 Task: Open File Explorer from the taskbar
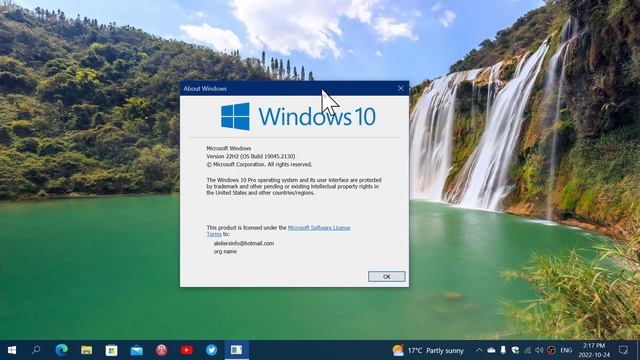pyautogui.click(x=87, y=350)
